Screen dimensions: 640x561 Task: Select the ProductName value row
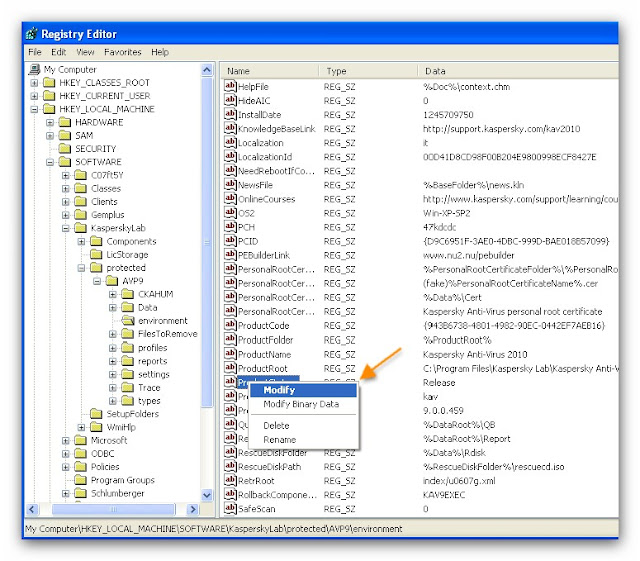[421, 354]
